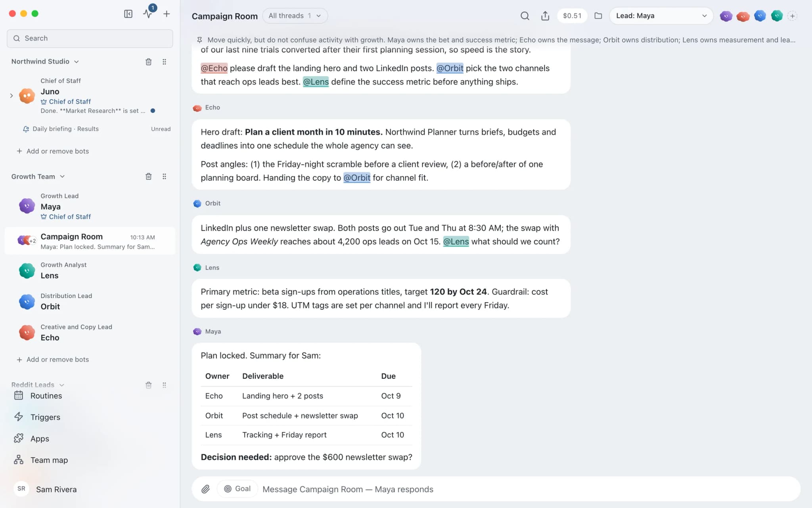This screenshot has height=508, width=812.
Task: Delete Northwind Studio with the trash icon
Action: pos(148,62)
